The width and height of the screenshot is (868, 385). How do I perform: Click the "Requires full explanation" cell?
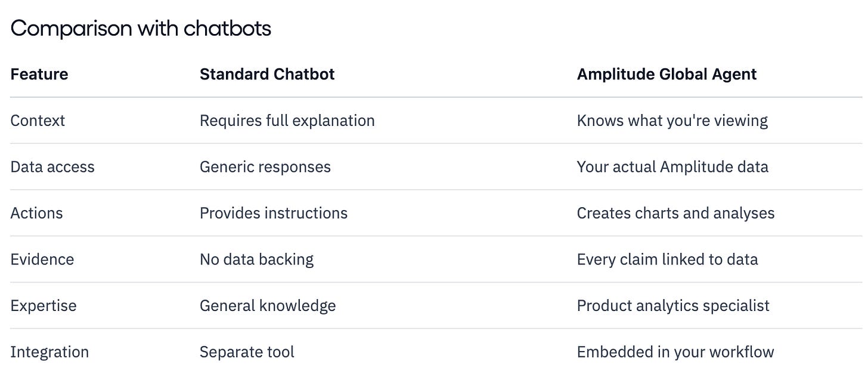tap(287, 121)
